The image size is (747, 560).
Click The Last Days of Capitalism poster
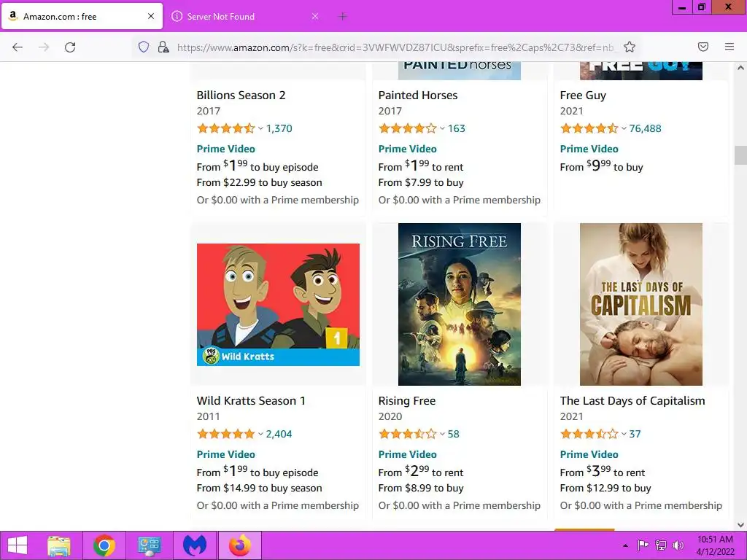pos(640,304)
